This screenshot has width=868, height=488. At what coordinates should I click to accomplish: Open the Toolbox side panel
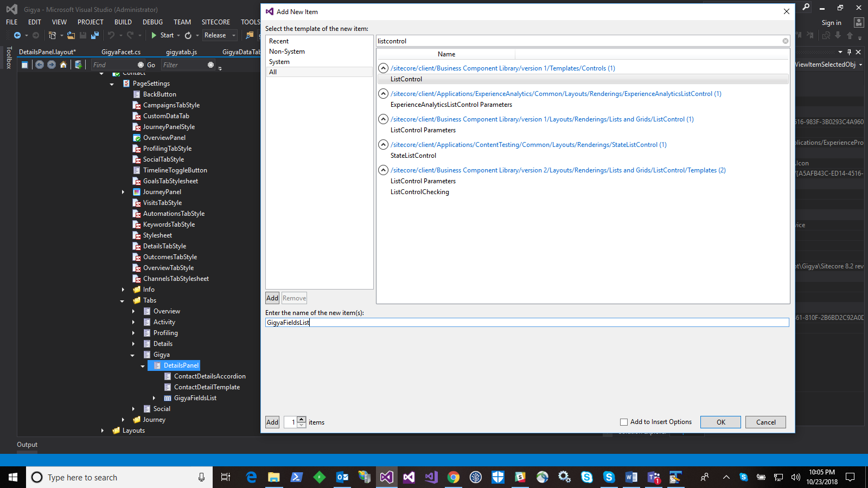click(9, 57)
